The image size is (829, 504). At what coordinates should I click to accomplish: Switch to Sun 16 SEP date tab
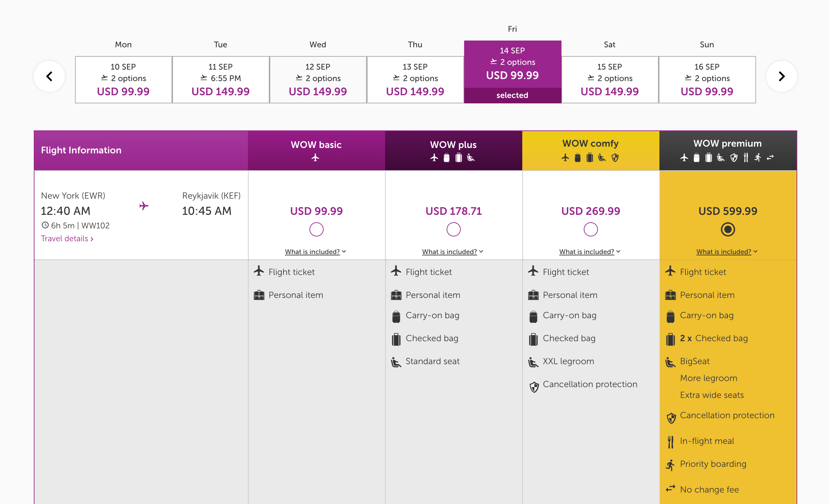707,80
